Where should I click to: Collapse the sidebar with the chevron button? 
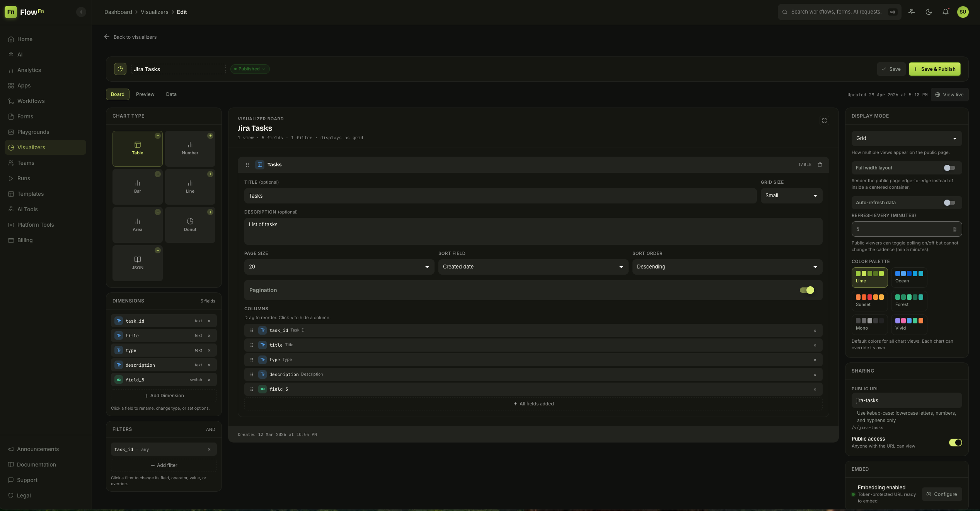click(81, 12)
